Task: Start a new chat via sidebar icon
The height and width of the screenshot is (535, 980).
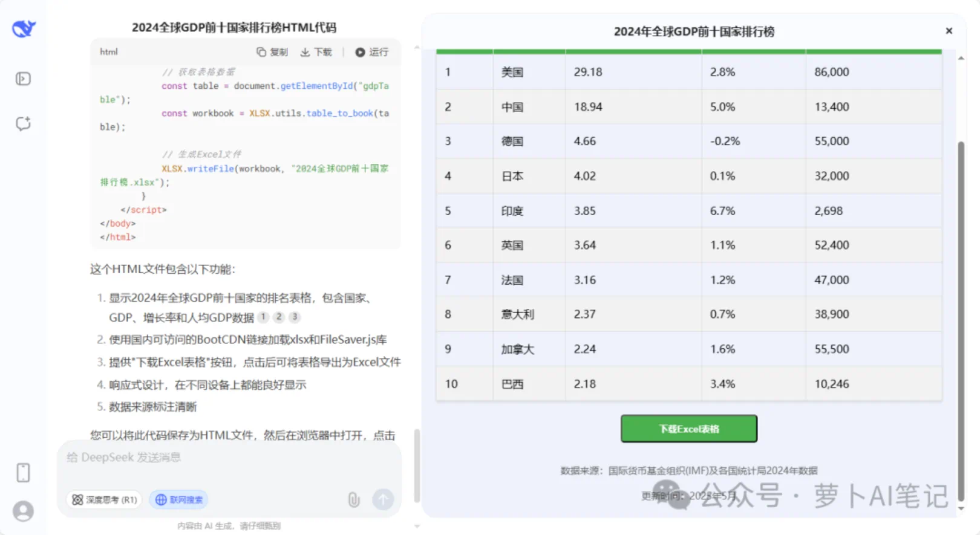Action: click(23, 124)
